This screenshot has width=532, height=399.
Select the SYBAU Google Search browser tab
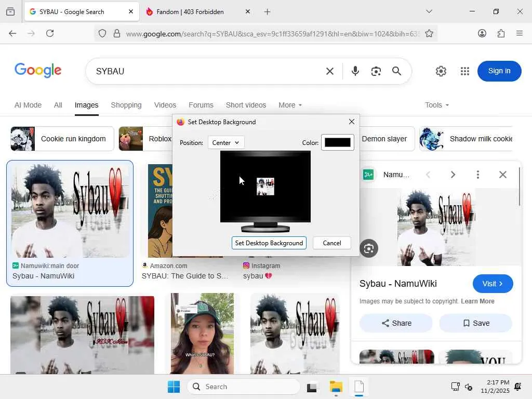pyautogui.click(x=76, y=12)
